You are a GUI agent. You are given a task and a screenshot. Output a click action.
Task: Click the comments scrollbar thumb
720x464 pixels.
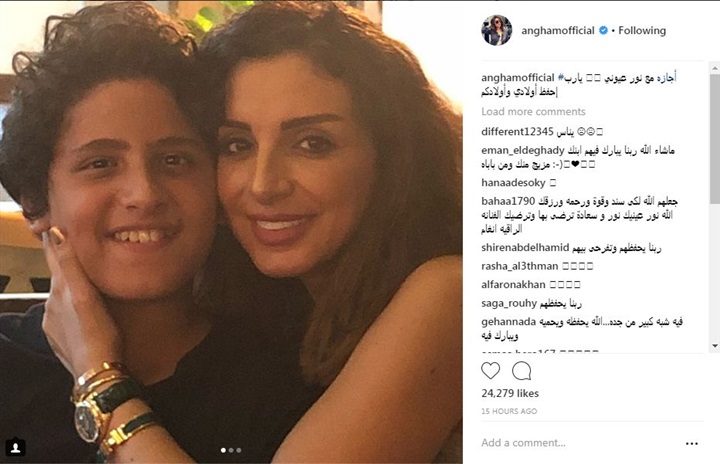(x=715, y=138)
